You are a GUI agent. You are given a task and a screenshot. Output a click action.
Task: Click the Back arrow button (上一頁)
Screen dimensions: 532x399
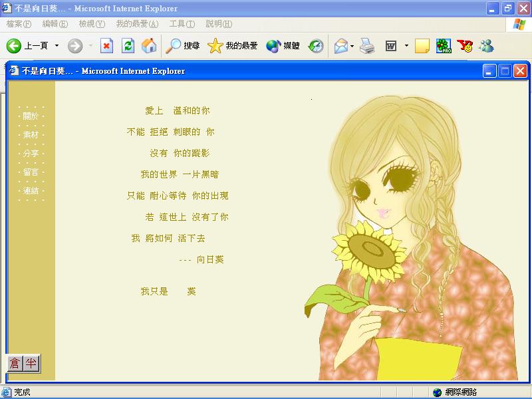tap(27, 46)
